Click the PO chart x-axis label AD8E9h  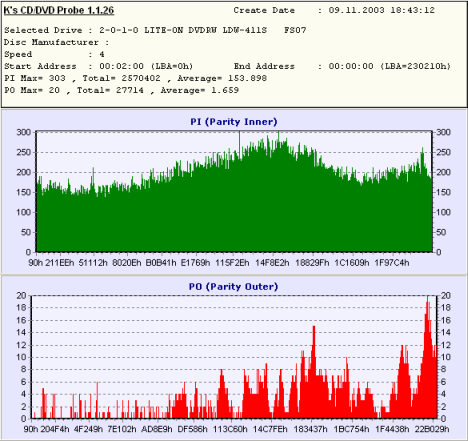(157, 429)
